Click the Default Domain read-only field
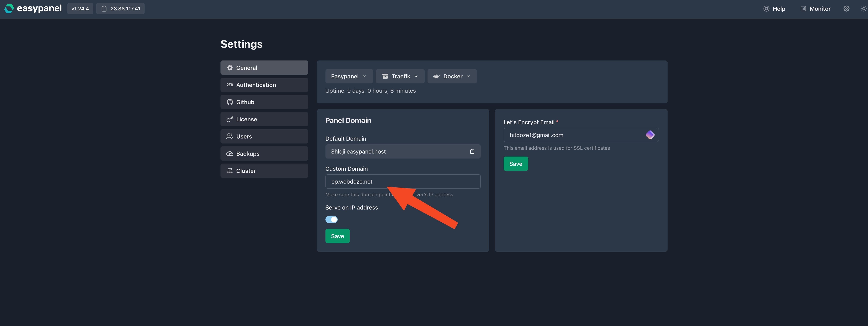Screen dimensions: 868x326 (403, 151)
